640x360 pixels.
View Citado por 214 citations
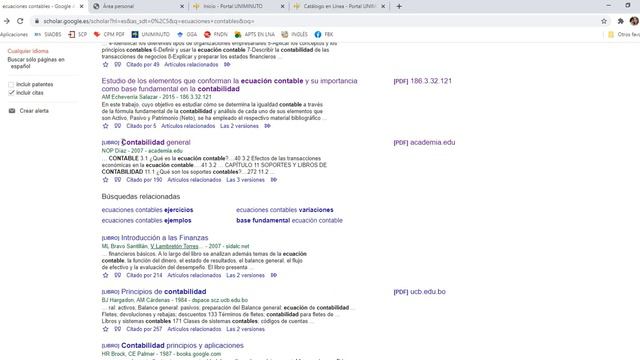tap(144, 276)
